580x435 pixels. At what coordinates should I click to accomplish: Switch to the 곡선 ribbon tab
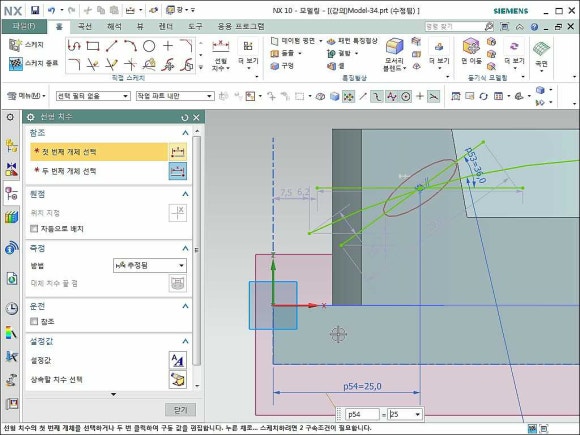(x=85, y=27)
